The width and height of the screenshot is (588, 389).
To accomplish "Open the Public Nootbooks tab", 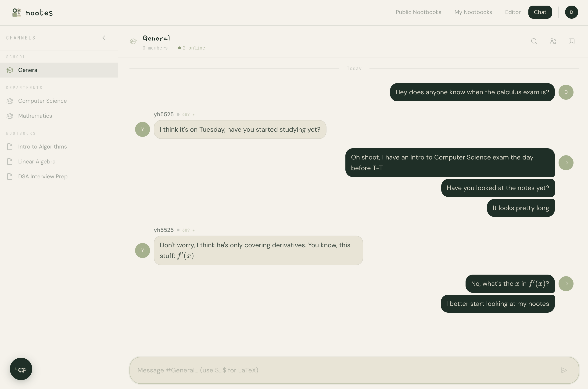I will [418, 12].
